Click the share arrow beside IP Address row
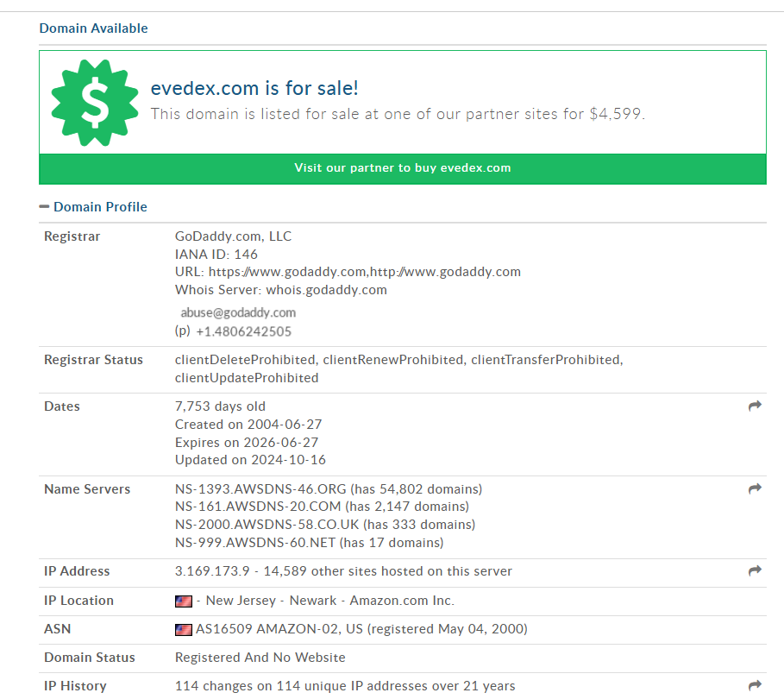Viewport: 784px width, 699px height. (755, 571)
